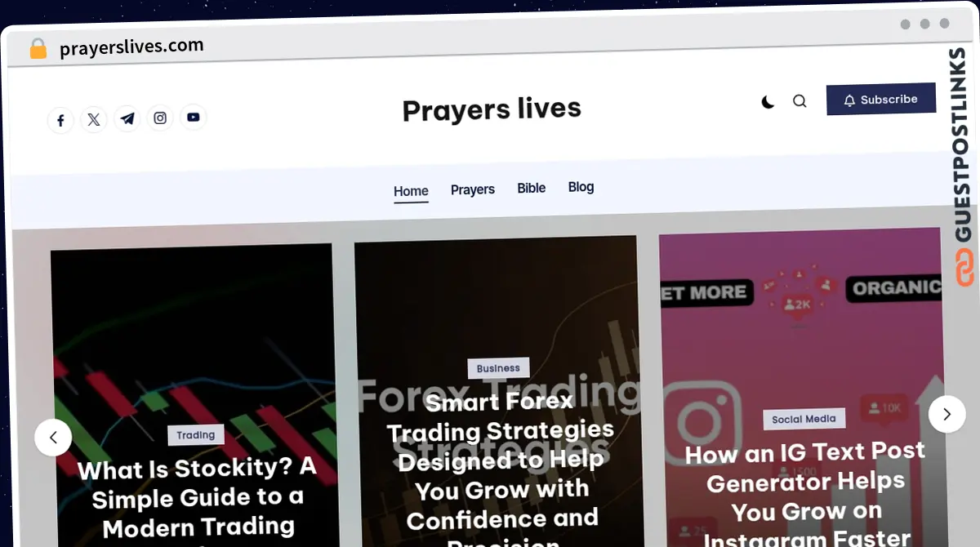
Task: Go to the Bible menu item
Action: coord(532,188)
